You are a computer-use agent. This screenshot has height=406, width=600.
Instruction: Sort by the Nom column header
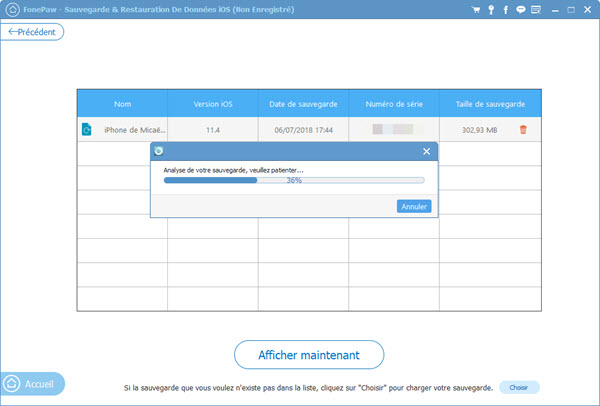[122, 104]
